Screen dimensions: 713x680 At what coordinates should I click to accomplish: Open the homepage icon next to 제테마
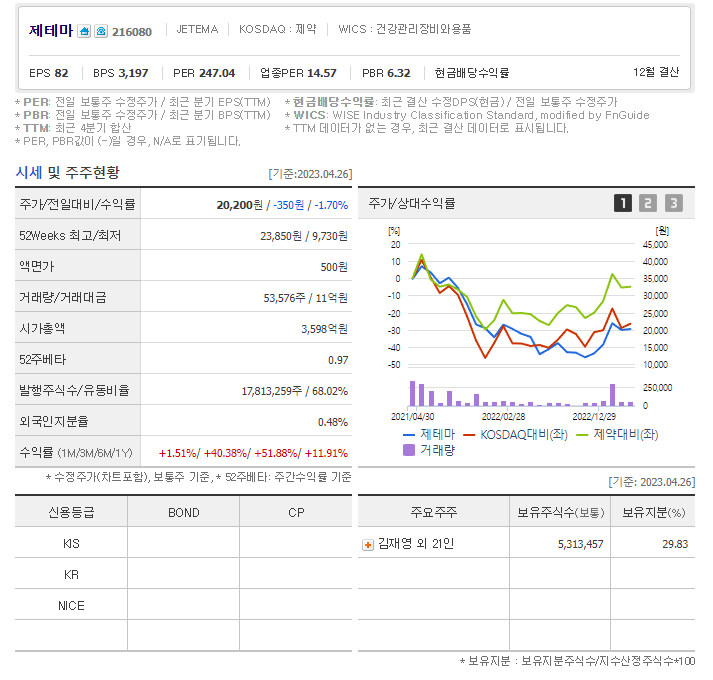(84, 31)
